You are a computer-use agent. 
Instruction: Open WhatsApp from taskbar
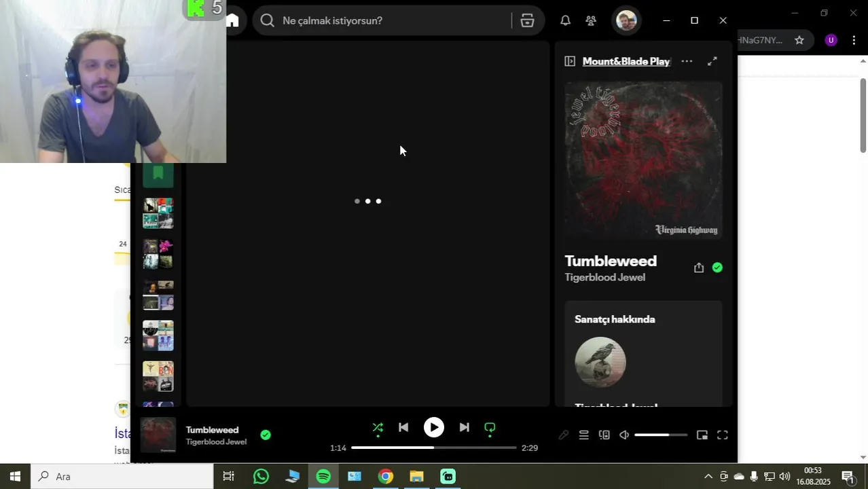(x=261, y=476)
